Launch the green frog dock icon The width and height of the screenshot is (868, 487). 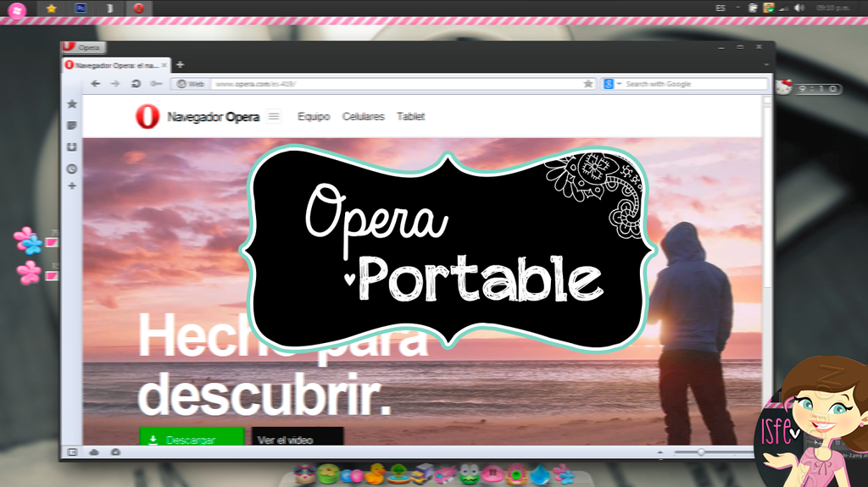pyautogui.click(x=470, y=475)
